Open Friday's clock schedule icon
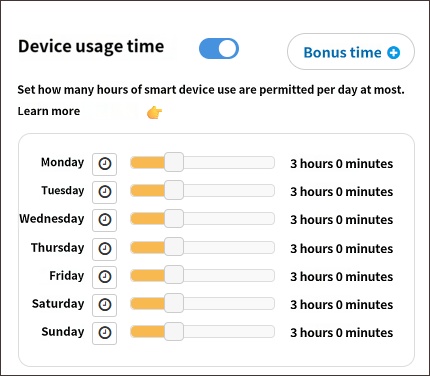This screenshot has height=376, width=430. point(104,277)
